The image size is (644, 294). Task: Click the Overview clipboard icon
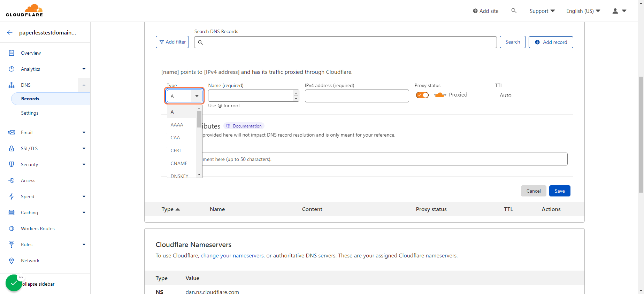[11, 53]
